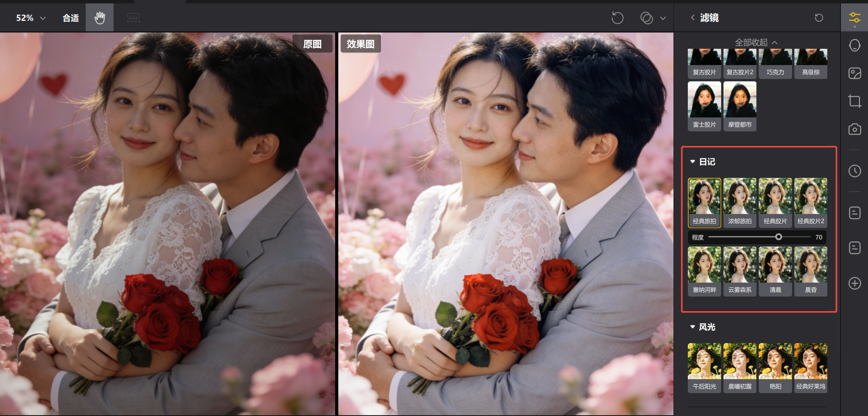Apply the 午后阳光 filter thumbnail

[x=704, y=367]
